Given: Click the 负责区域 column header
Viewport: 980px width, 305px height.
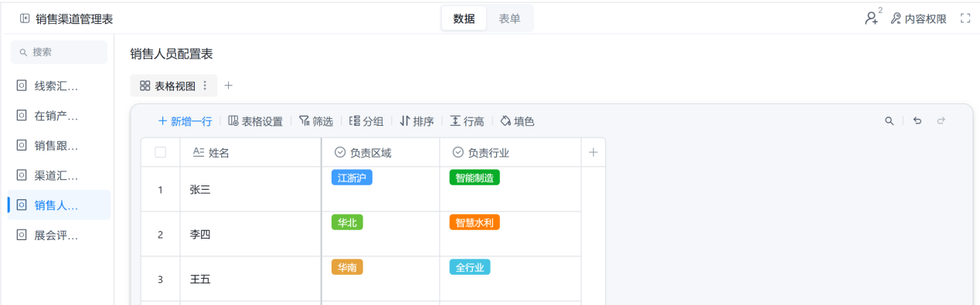Looking at the screenshot, I should pos(381,153).
